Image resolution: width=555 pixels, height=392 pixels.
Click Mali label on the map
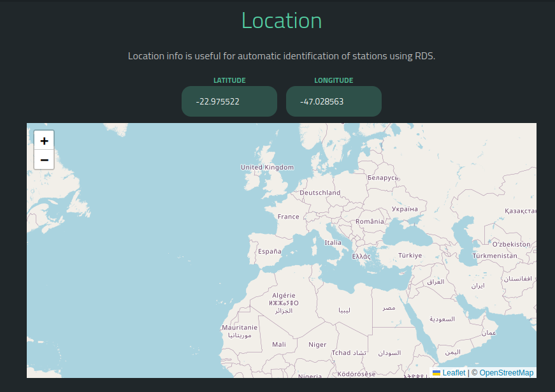[x=279, y=344]
